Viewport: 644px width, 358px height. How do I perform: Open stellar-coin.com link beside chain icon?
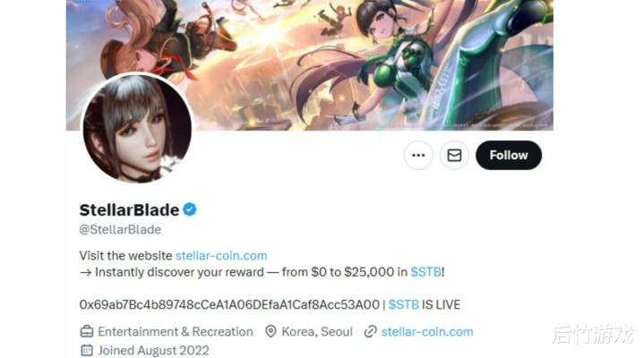point(427,332)
